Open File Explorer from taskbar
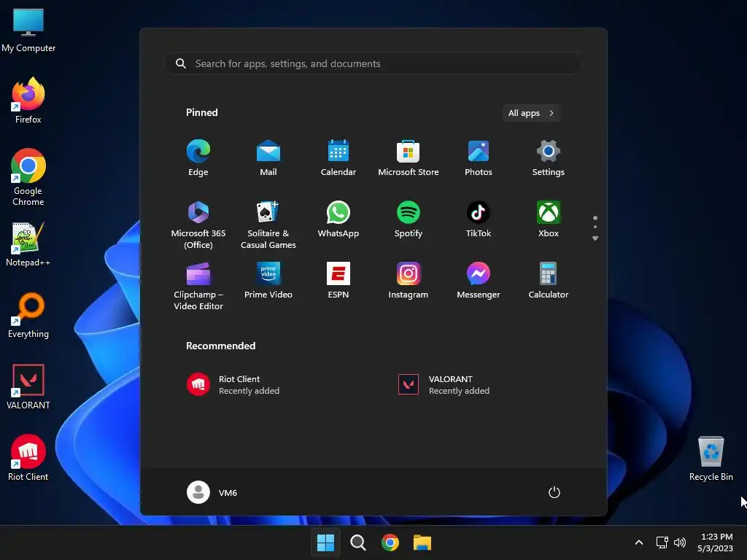The image size is (747, 560). point(422,542)
